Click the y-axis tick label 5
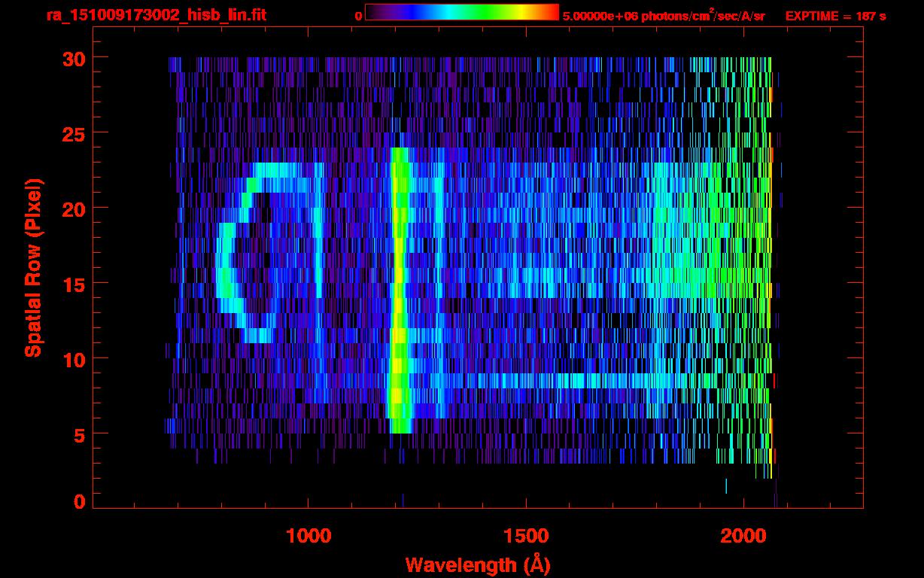924x578 pixels. point(78,434)
